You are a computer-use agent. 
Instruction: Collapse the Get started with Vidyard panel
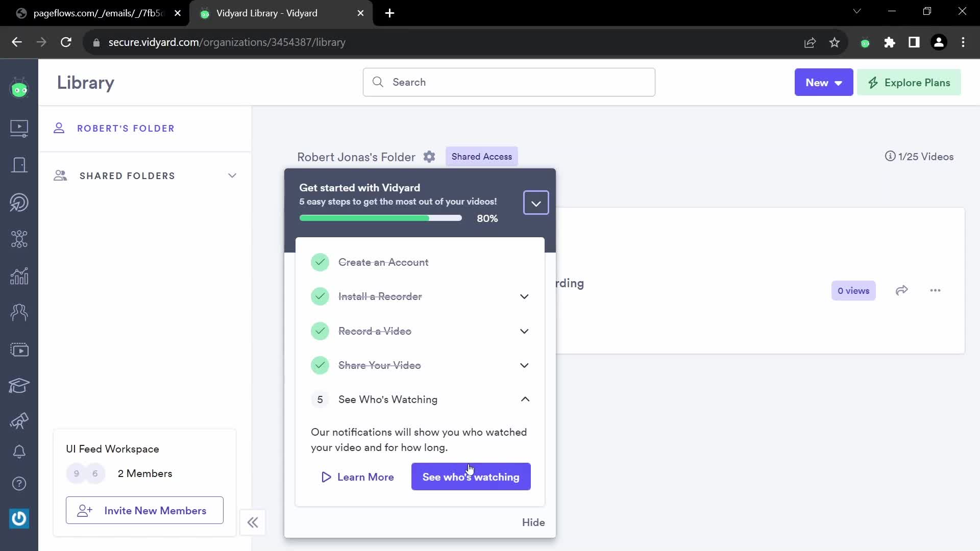point(536,203)
